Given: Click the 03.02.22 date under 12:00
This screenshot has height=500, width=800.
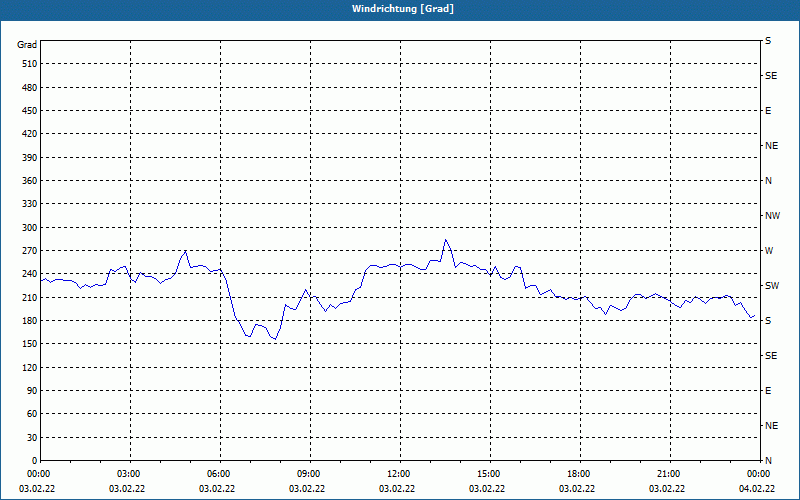Looking at the screenshot, I should (397, 489).
